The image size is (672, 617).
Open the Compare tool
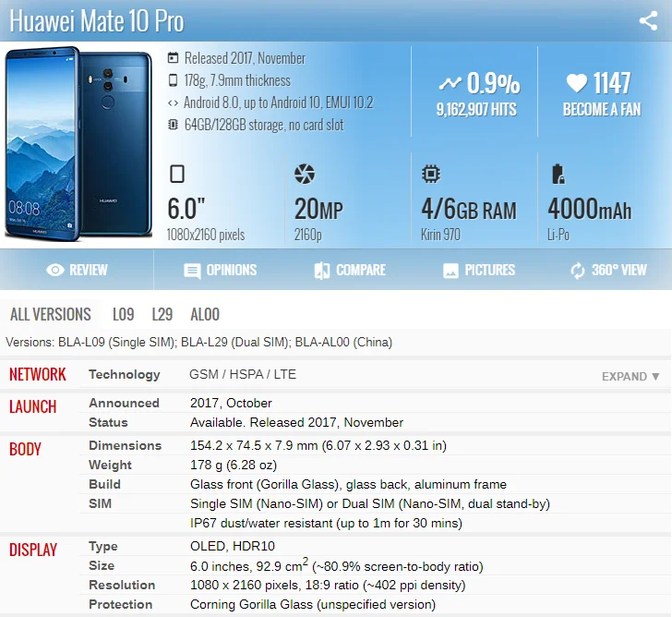(x=350, y=270)
